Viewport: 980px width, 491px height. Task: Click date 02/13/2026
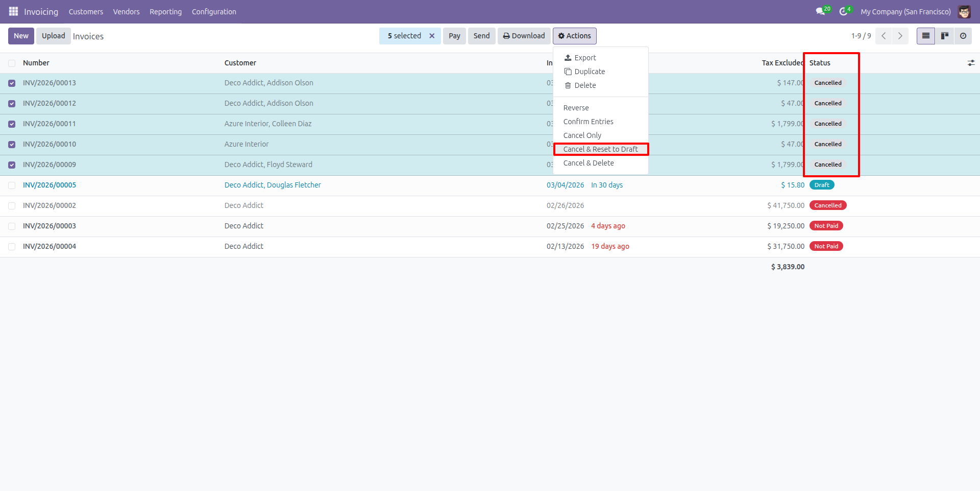(565, 246)
